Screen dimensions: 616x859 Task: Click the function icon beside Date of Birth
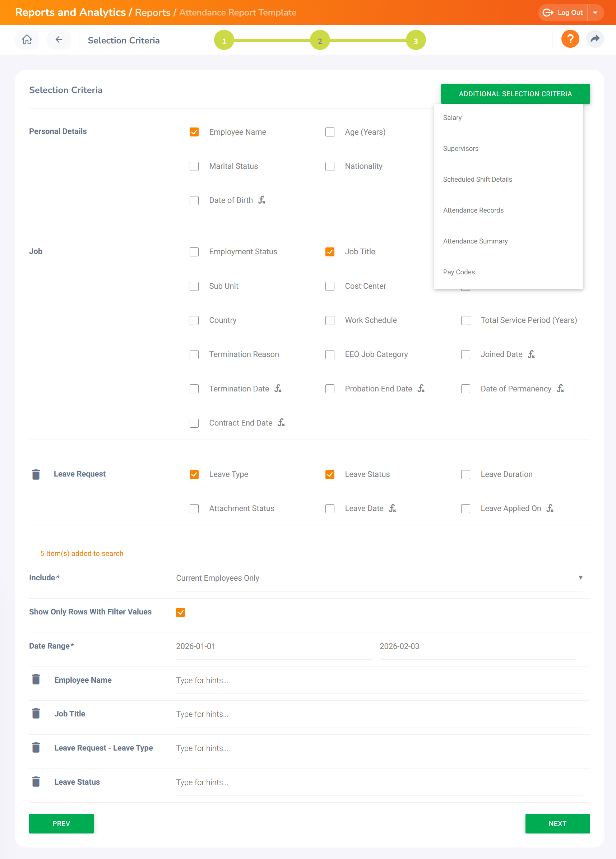point(262,200)
